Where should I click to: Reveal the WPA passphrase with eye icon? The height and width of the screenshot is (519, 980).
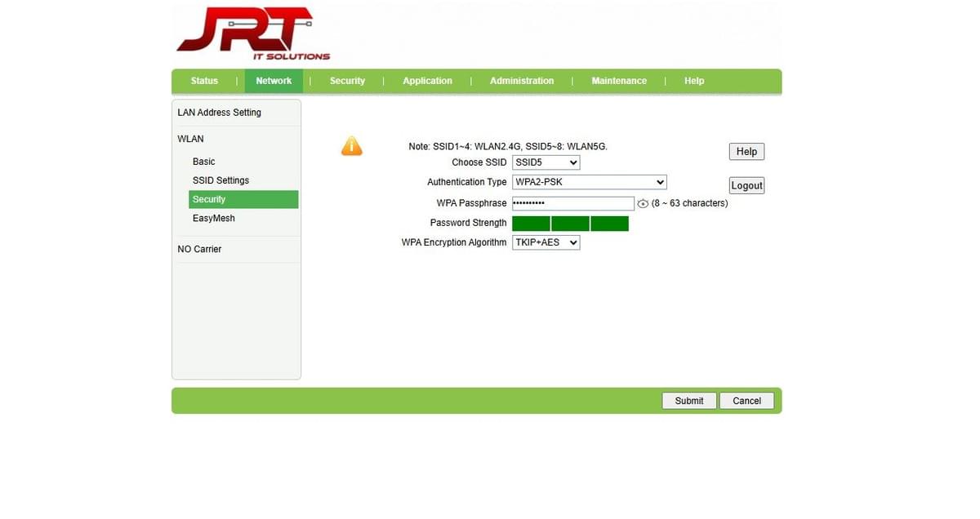(x=643, y=203)
